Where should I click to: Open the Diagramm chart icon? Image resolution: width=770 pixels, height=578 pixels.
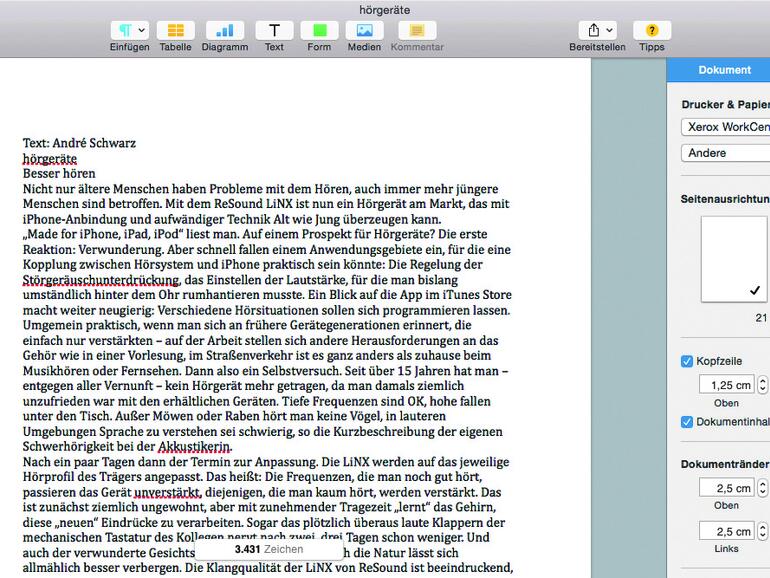point(224,30)
